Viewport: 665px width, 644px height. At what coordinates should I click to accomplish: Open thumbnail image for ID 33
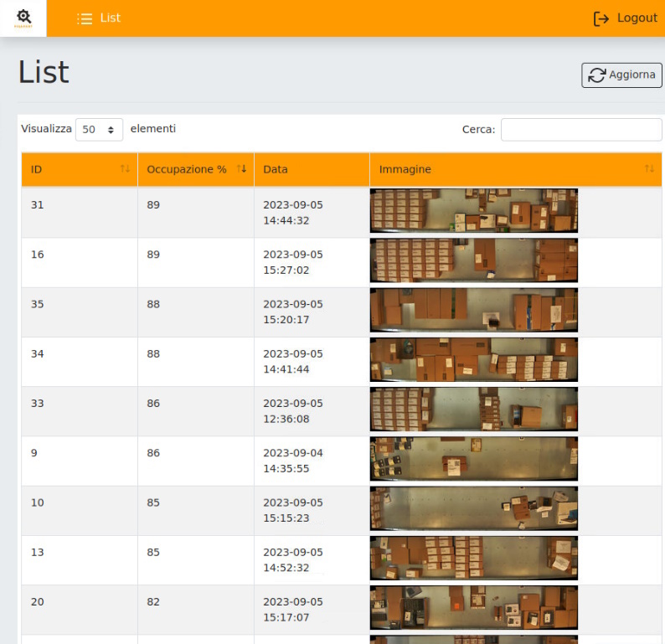(x=474, y=410)
